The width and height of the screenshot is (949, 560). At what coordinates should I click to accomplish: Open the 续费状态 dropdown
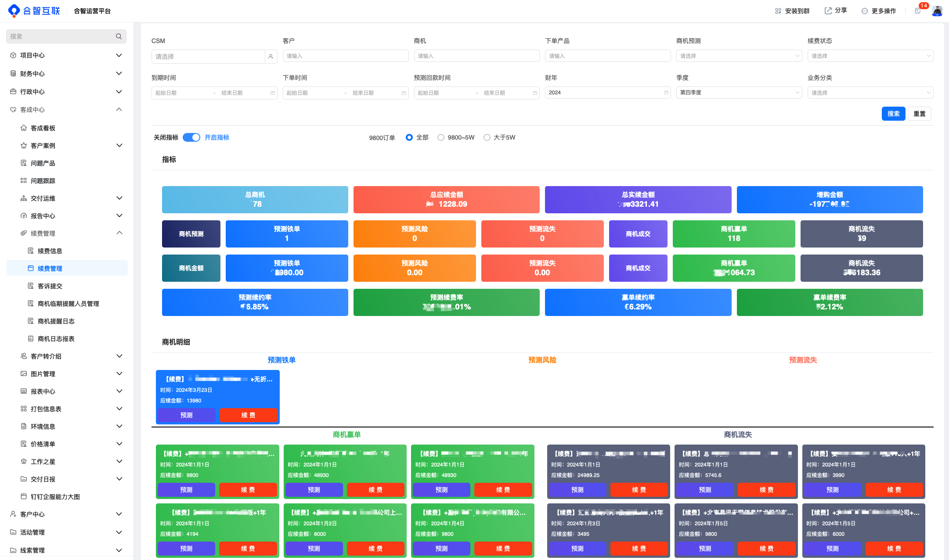870,56
